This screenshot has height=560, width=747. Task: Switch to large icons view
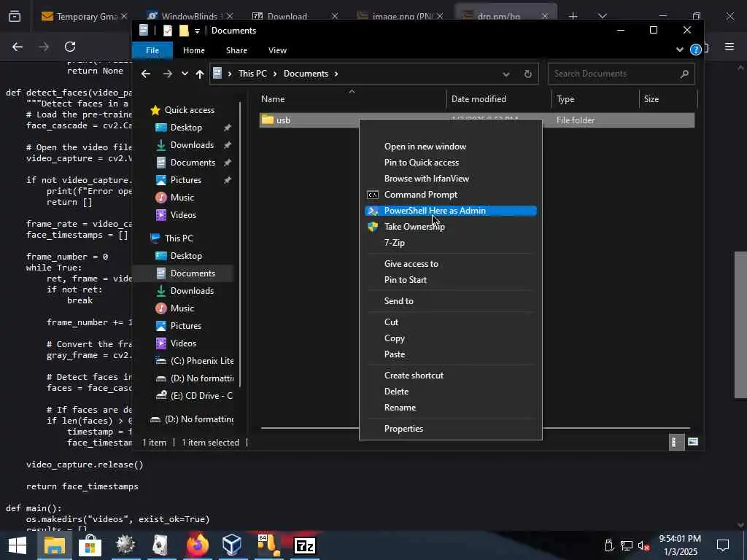pyautogui.click(x=693, y=443)
